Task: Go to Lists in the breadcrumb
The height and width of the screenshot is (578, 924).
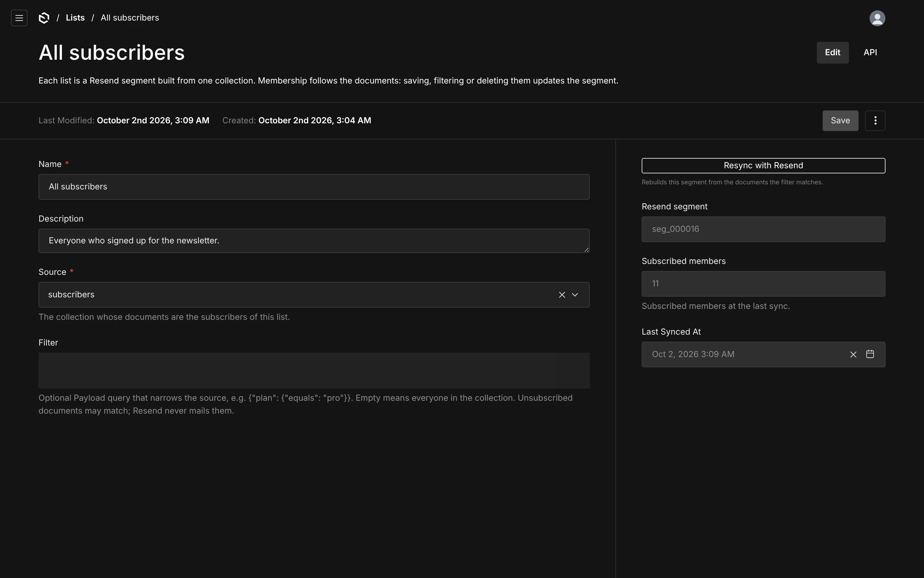Action: [75, 18]
